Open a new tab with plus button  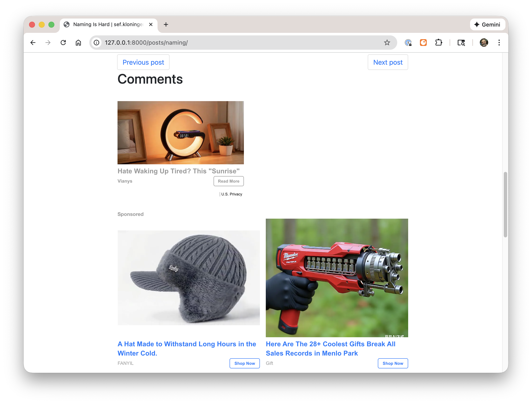pos(166,24)
